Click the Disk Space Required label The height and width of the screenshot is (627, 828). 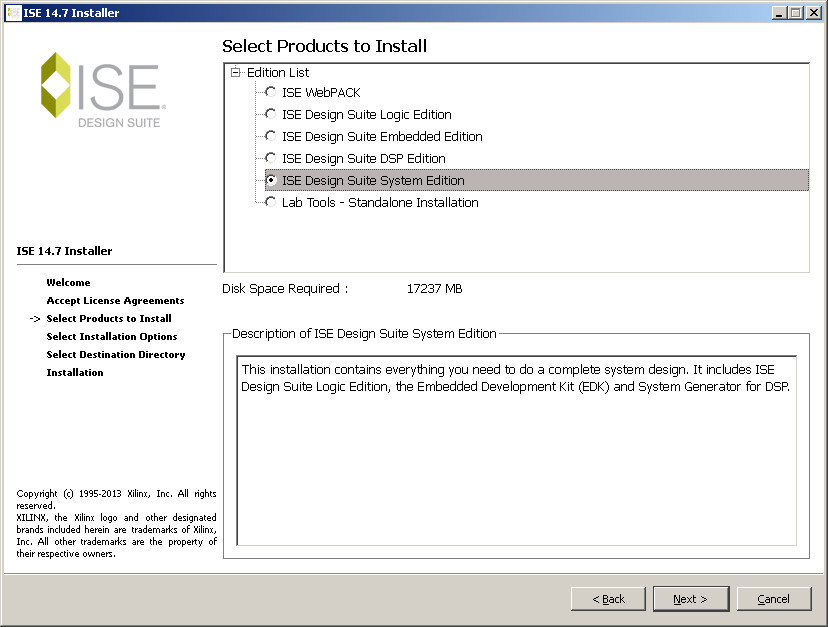(x=285, y=288)
